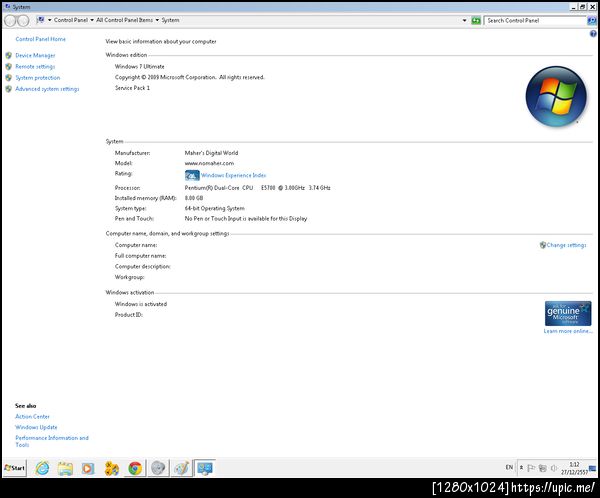Focus the Search Control Panel field
The image size is (600, 498).
pyautogui.click(x=536, y=20)
